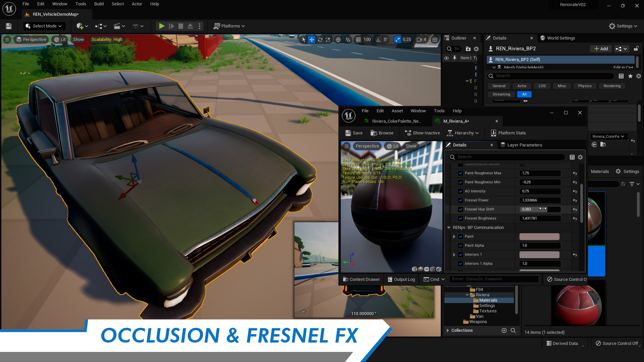Browse to the material asset in Content Browser

(382, 133)
